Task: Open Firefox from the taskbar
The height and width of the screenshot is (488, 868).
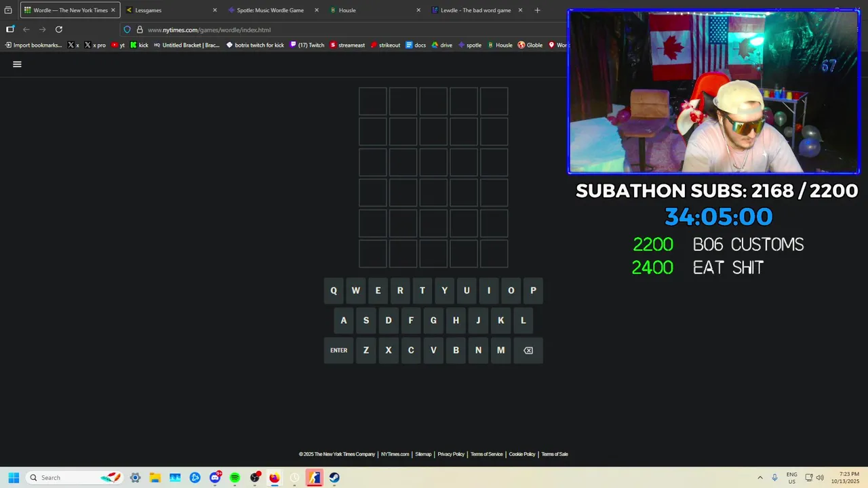Action: click(x=275, y=478)
